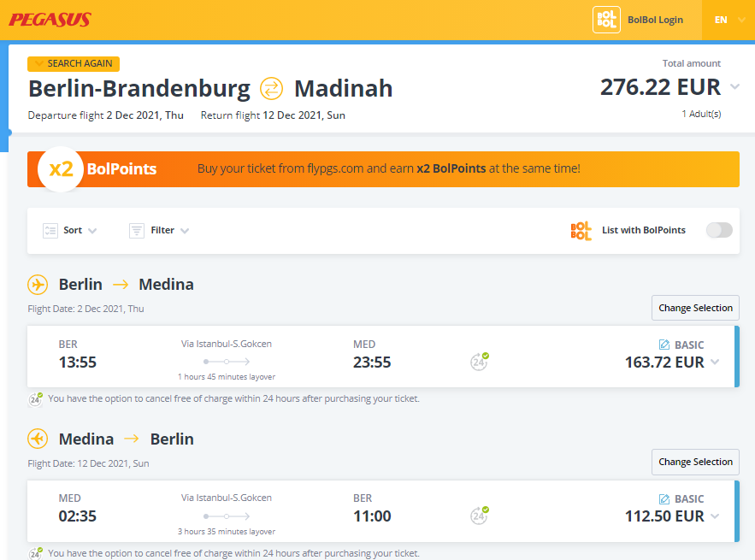Open the BolBol Login link
Screen dimensions: 755x560
(x=655, y=20)
